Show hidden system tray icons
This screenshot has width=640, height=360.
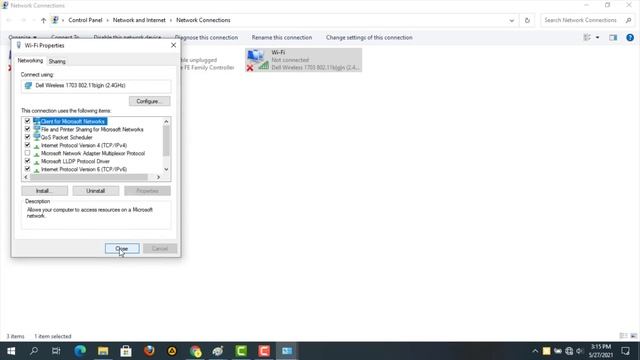click(535, 351)
